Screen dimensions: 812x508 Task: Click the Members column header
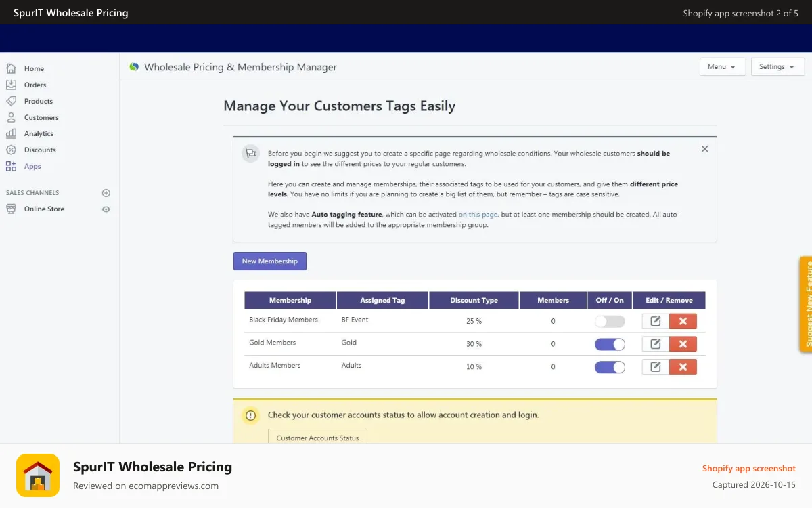(x=553, y=300)
